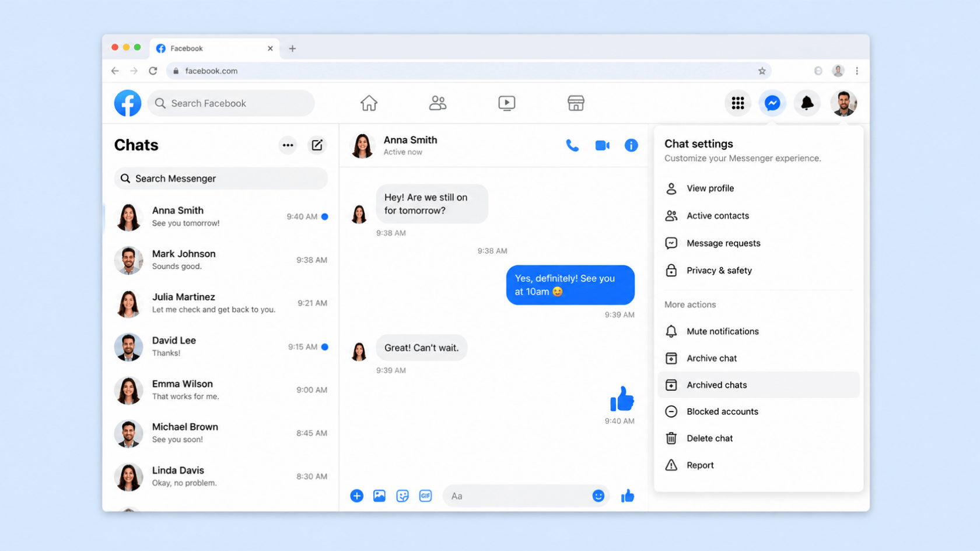Close the Facebook browser tab

click(270, 48)
